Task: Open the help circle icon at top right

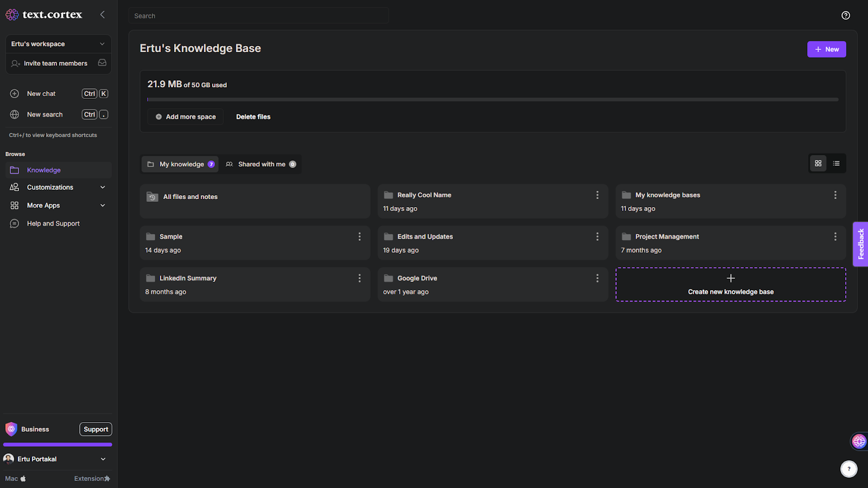Action: (846, 15)
